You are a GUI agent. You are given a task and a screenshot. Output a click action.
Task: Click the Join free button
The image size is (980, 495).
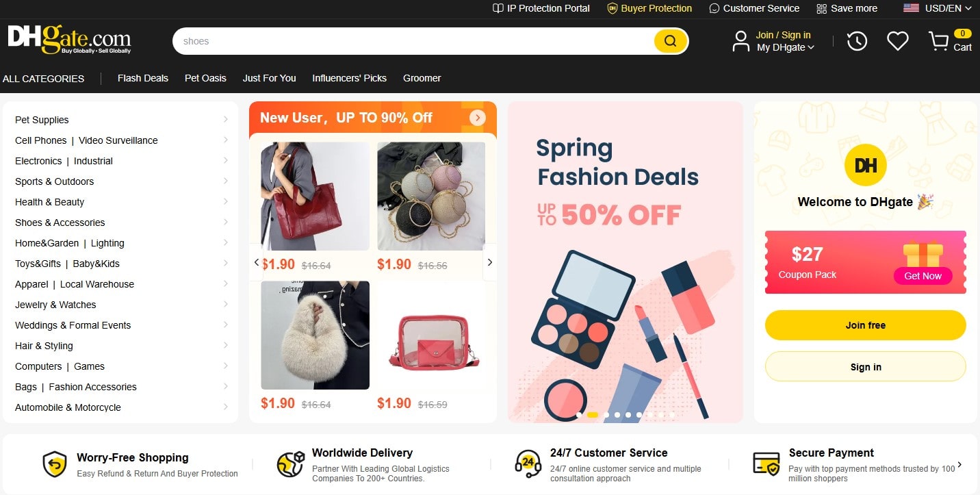coord(865,325)
